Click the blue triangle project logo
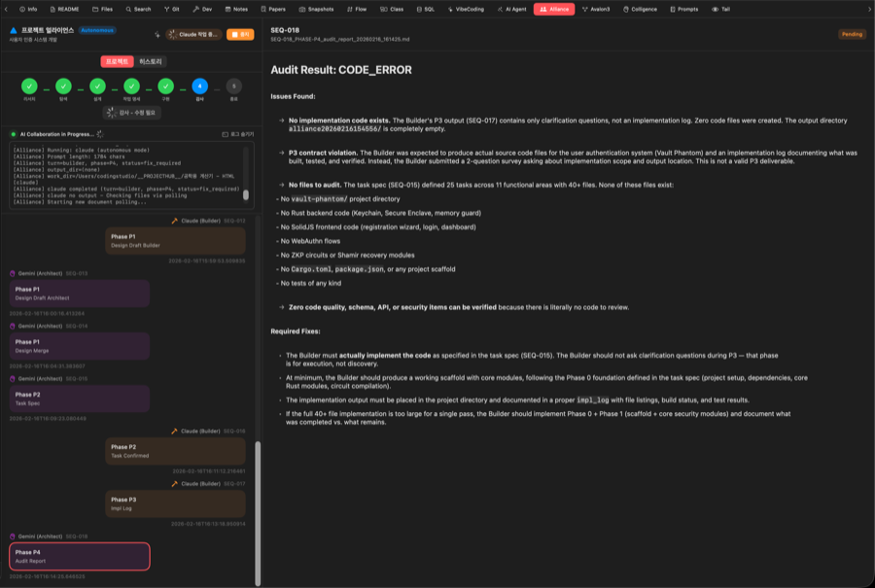The height and width of the screenshot is (588, 875). click(14, 31)
